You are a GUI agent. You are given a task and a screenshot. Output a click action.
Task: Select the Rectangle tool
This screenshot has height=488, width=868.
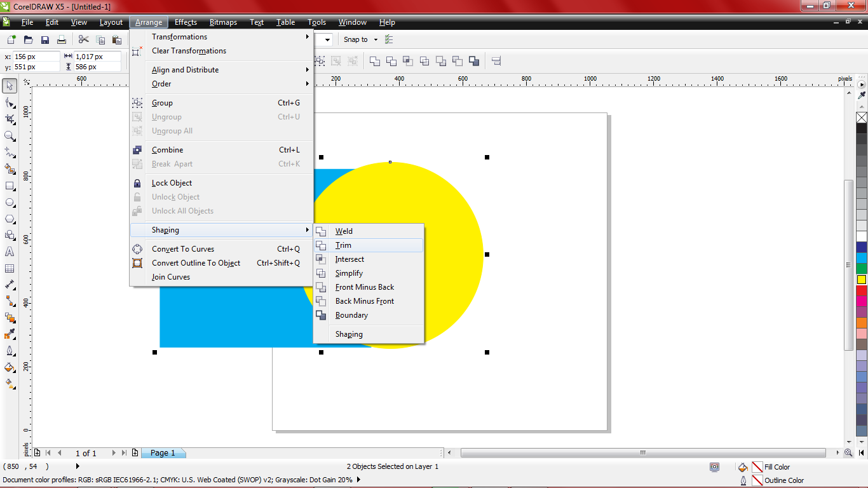tap(9, 186)
